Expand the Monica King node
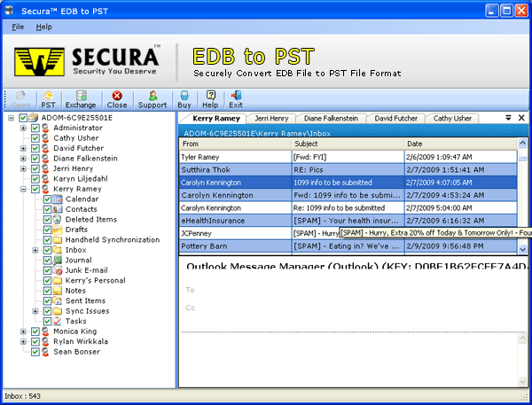Viewport: 532px width, 405px height. pyautogui.click(x=23, y=331)
